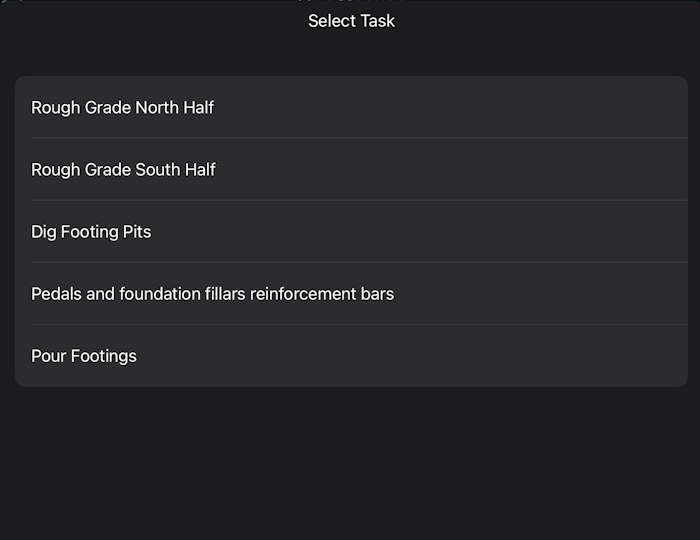Choose the Rough Grade South Half task
The height and width of the screenshot is (540, 700).
pos(124,169)
